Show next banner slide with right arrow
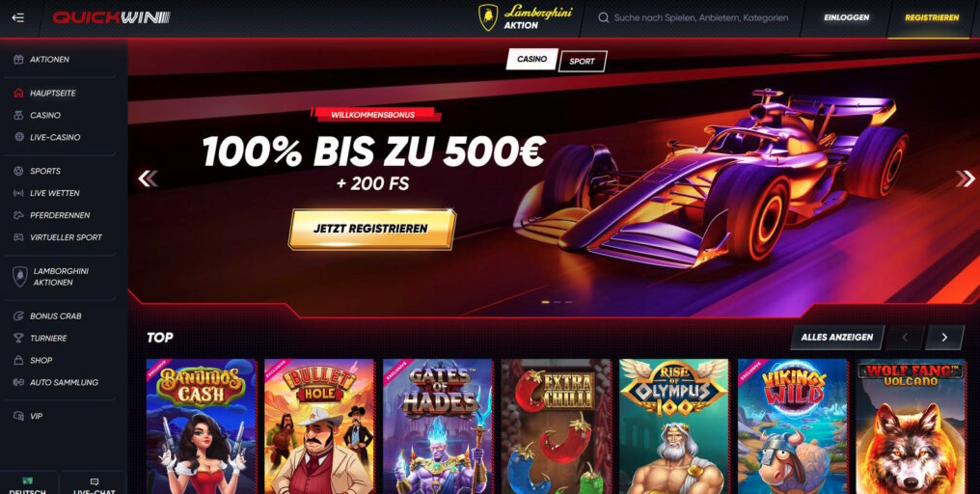The image size is (980, 494). click(x=965, y=178)
